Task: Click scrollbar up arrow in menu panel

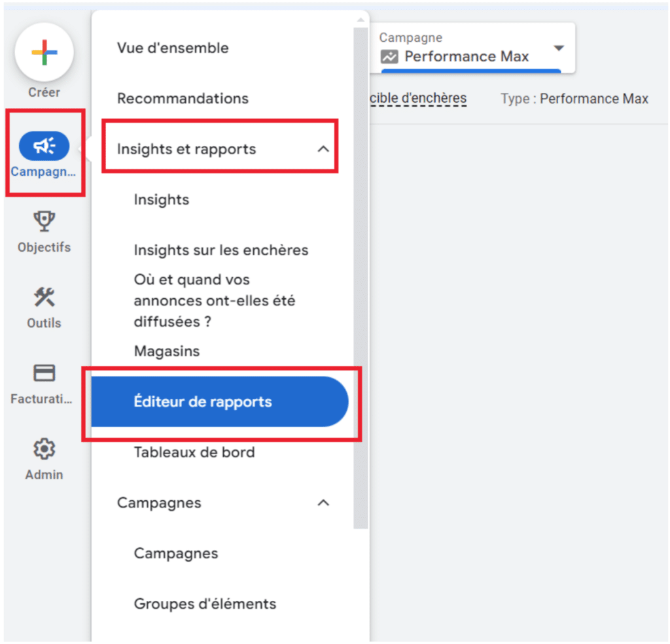Action: (x=361, y=20)
